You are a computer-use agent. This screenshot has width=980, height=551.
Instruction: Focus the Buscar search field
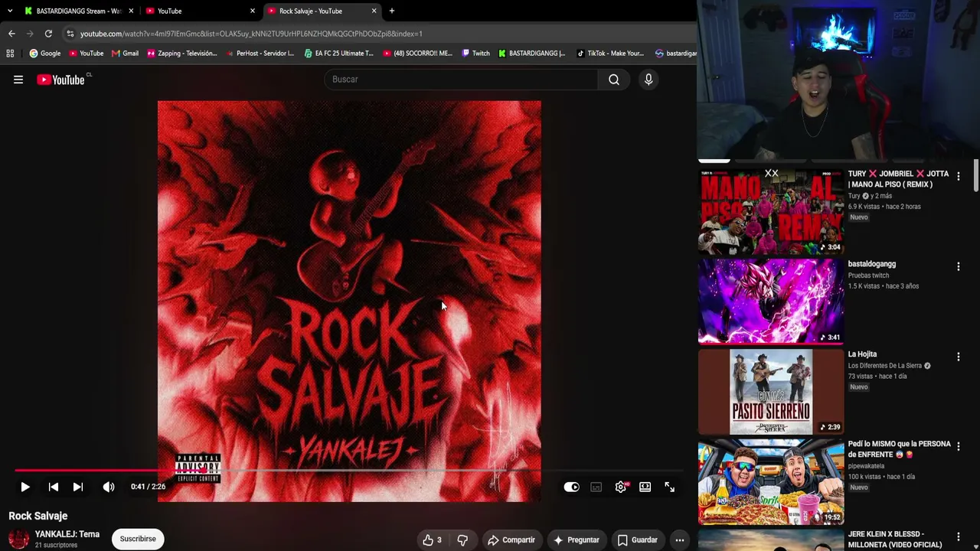461,80
